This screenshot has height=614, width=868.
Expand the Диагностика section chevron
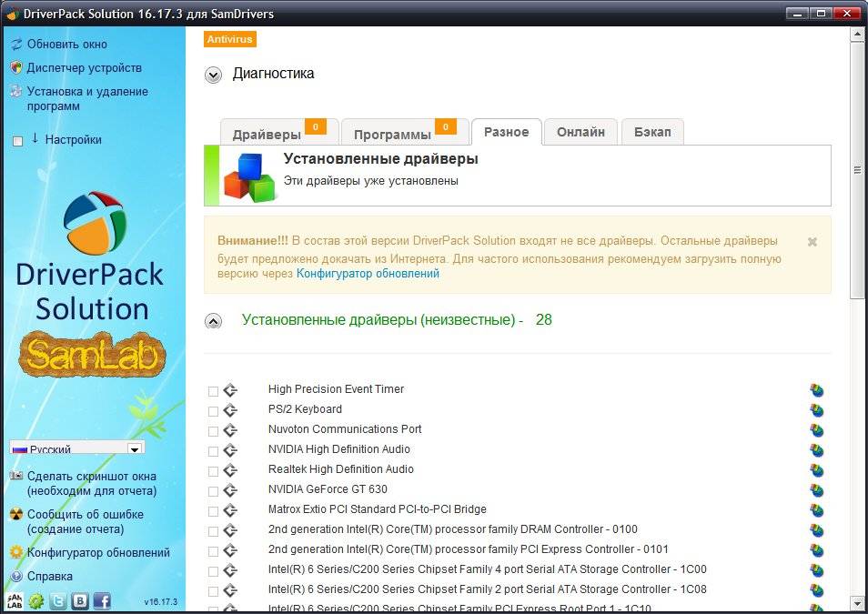[213, 75]
